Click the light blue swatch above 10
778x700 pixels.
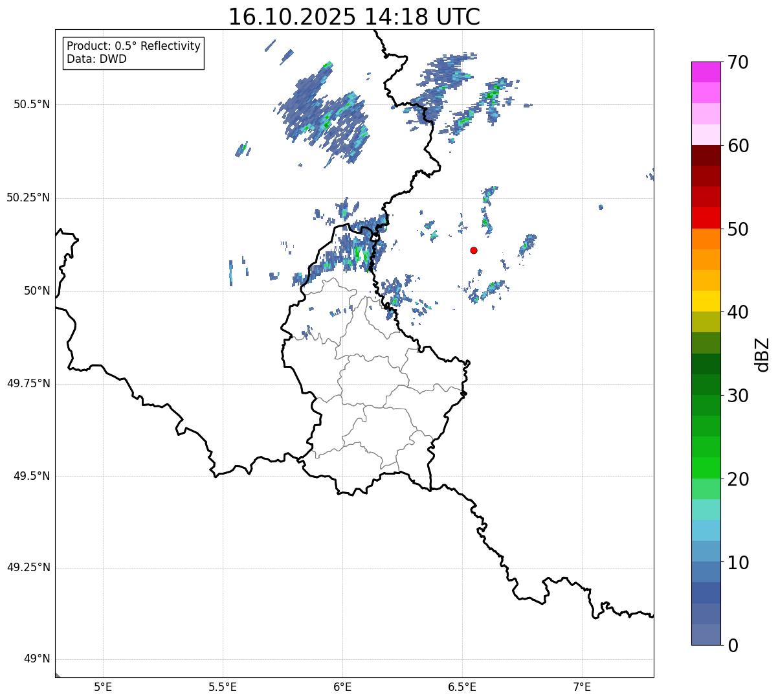706,552
